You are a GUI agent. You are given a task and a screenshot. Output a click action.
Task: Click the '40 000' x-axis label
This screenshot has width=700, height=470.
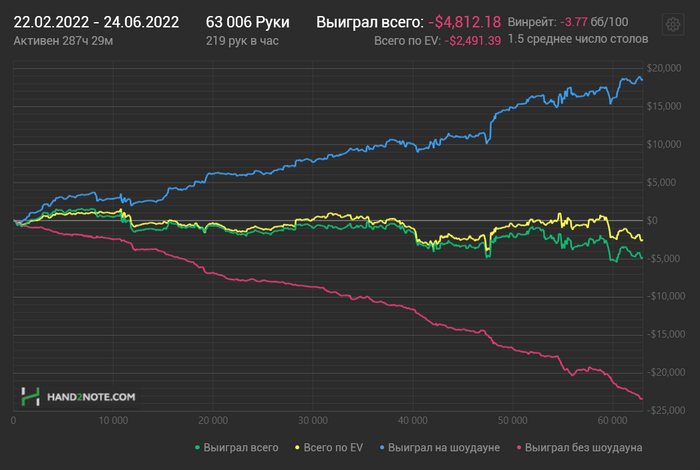click(413, 420)
